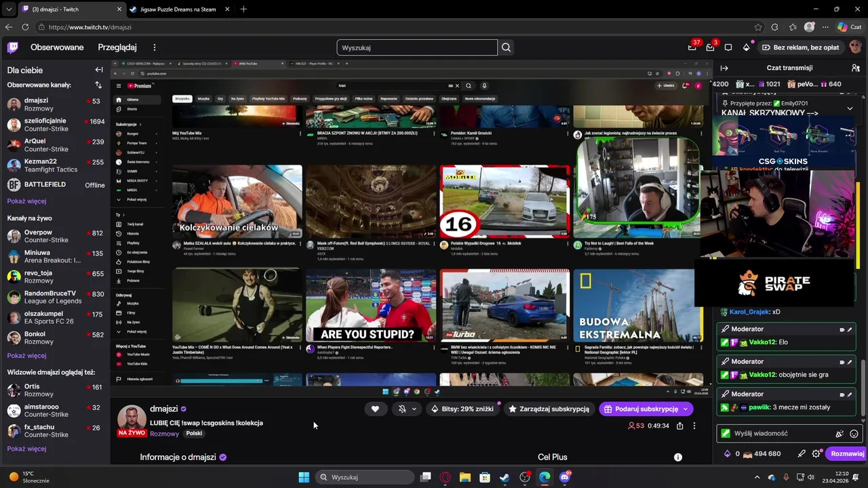
Task: Open Discord from the Windows taskbar
Action: point(564,477)
